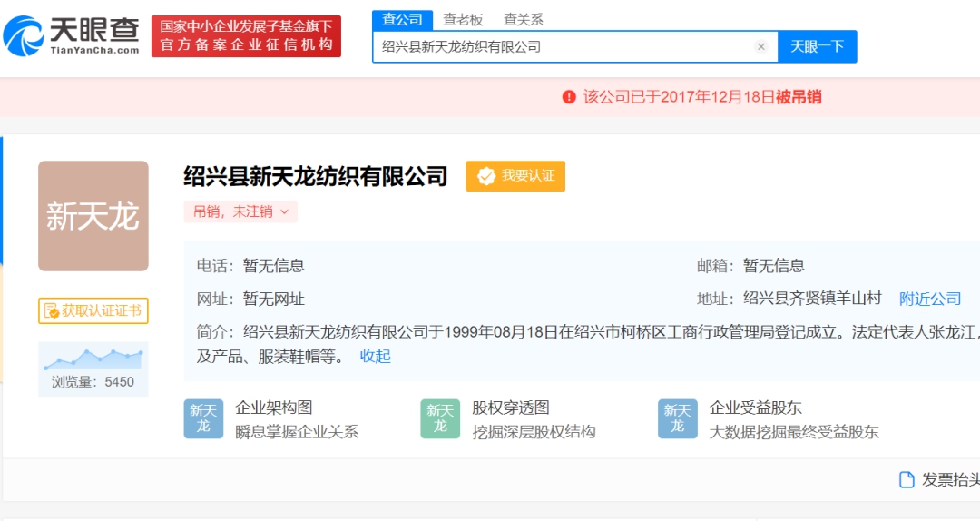Open the view count trend chart

coord(93,359)
